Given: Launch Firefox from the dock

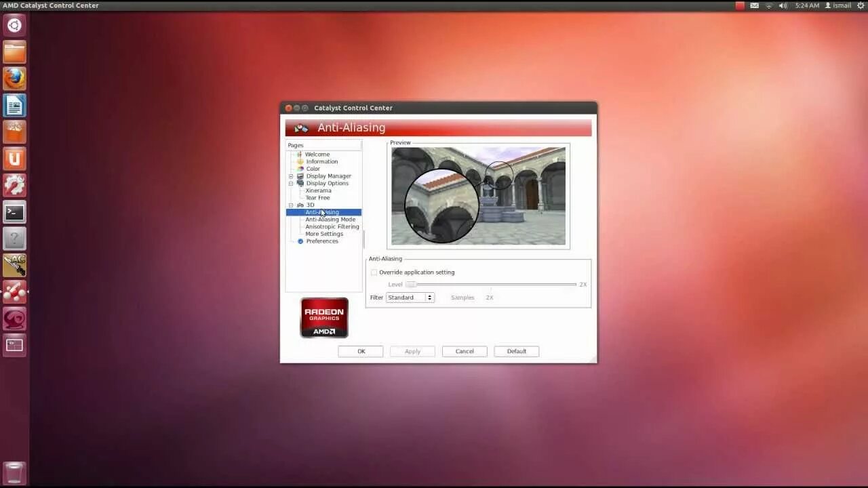Looking at the screenshot, I should 14,79.
